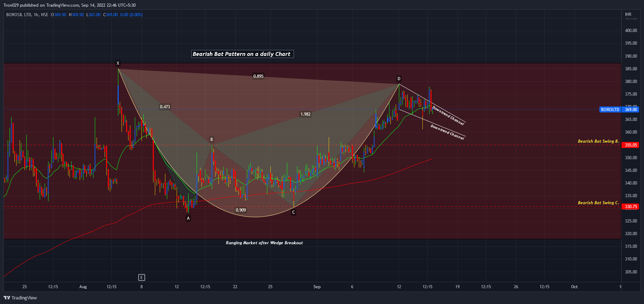Image resolution: width=644 pixels, height=304 pixels.
Task: Open the TradingView logo at bottom
Action: click(20, 298)
